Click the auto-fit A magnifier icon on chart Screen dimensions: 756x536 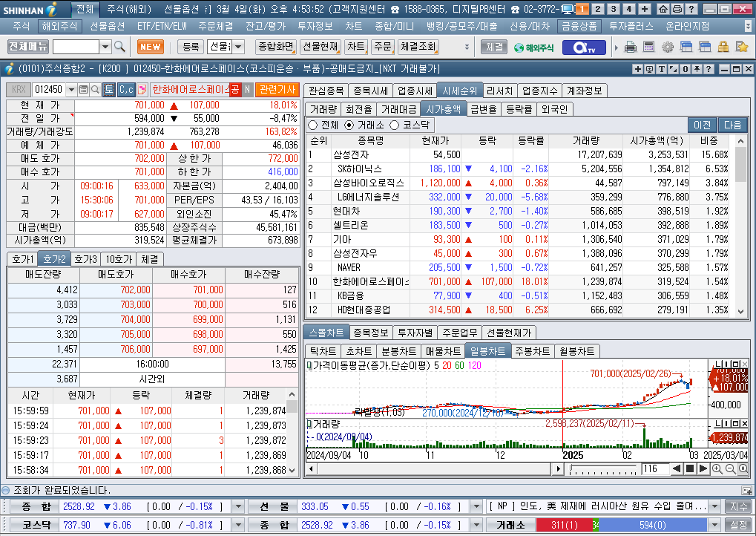point(743,469)
